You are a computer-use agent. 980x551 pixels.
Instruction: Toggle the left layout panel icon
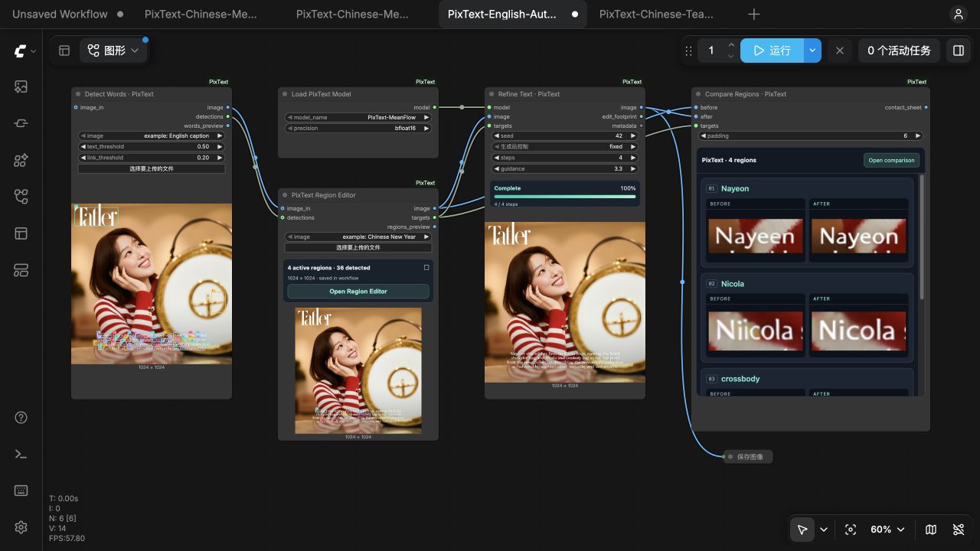[x=64, y=51]
